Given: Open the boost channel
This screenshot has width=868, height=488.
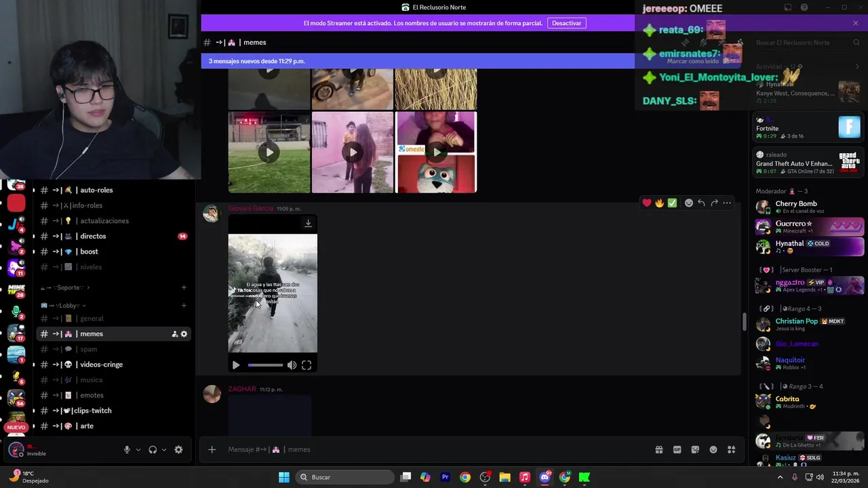Looking at the screenshot, I should pos(113,251).
